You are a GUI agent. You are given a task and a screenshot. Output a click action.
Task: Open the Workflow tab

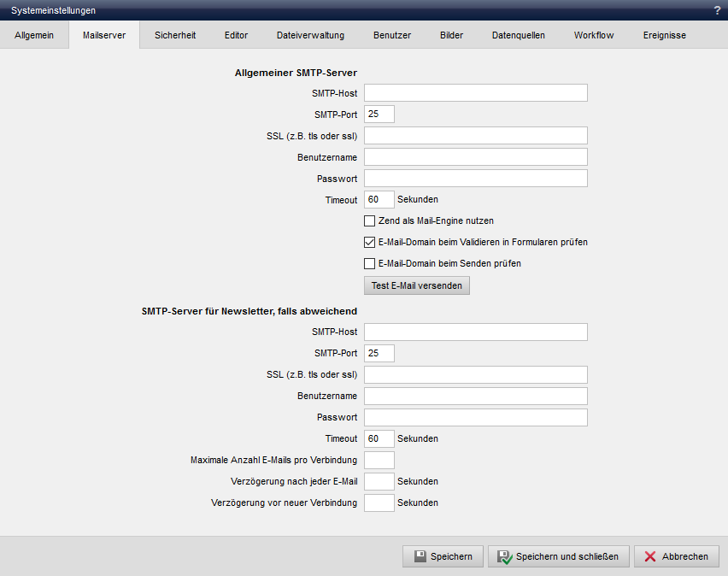tap(593, 35)
